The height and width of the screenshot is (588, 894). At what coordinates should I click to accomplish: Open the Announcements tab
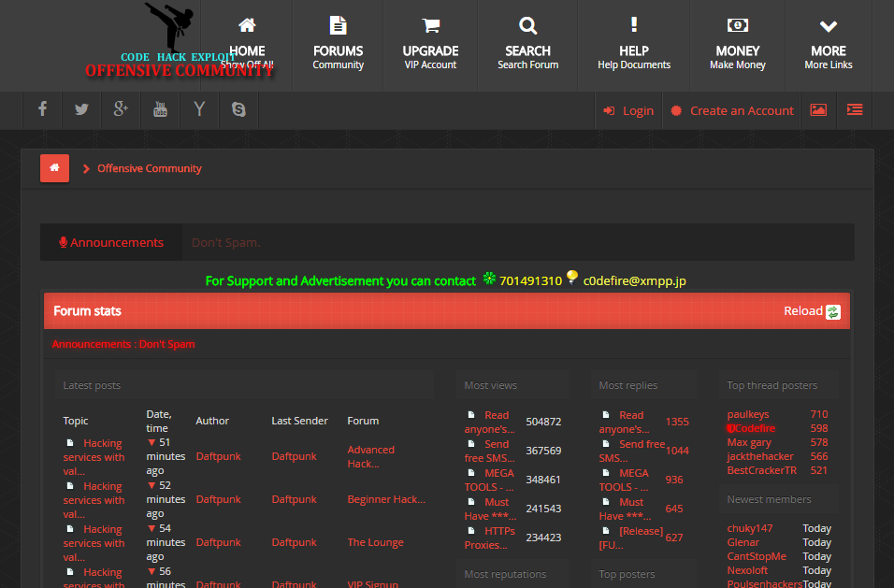(x=111, y=242)
